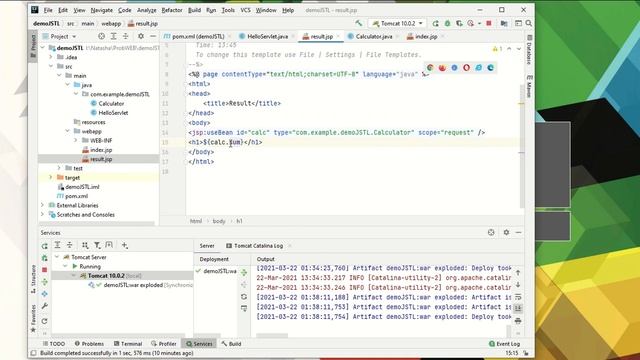Open the Event Log
Image resolution: width=640 pixels, height=360 pixels.
[504, 344]
